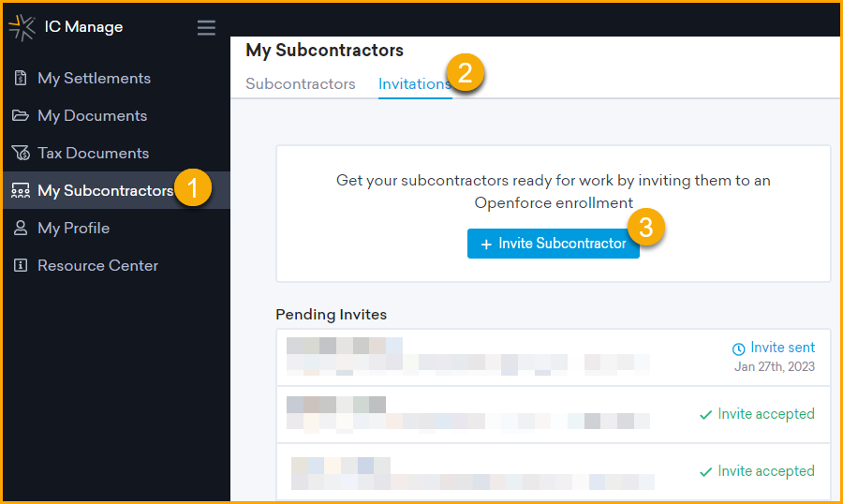Switch to the Subcontractors tab
Viewport: 843px width, 504px height.
(301, 84)
